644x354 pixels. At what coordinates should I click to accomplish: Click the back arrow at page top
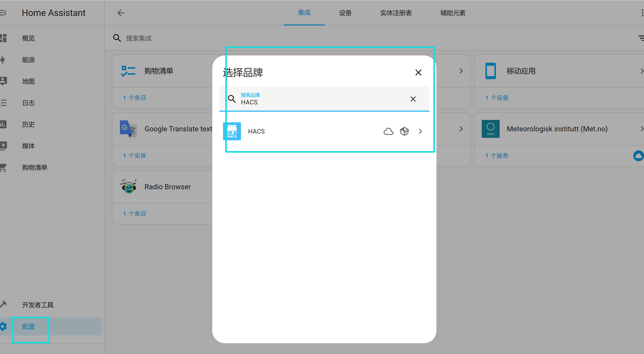coord(121,13)
